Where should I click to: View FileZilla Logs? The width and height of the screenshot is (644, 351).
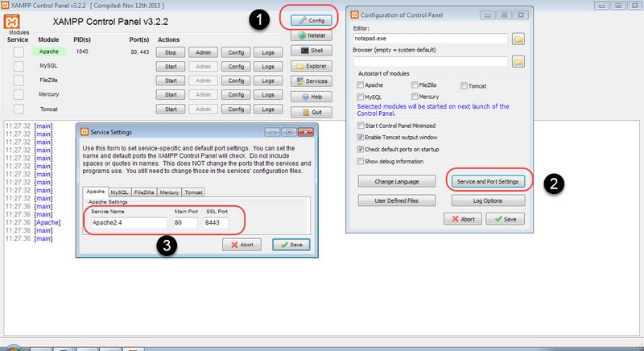tap(268, 81)
